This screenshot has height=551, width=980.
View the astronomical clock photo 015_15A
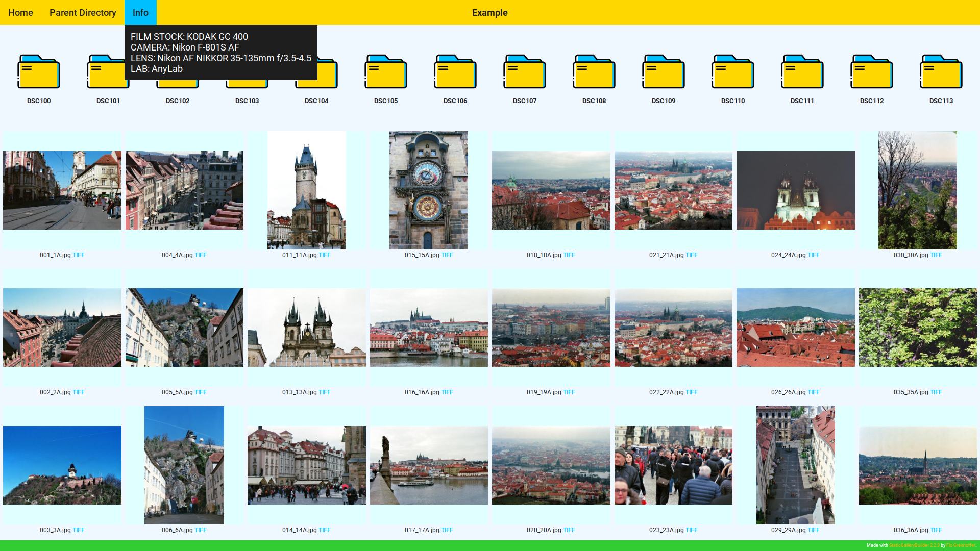click(x=429, y=190)
